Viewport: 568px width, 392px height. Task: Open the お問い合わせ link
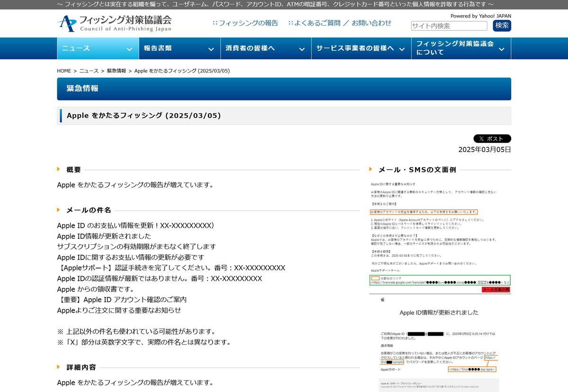[x=372, y=23]
